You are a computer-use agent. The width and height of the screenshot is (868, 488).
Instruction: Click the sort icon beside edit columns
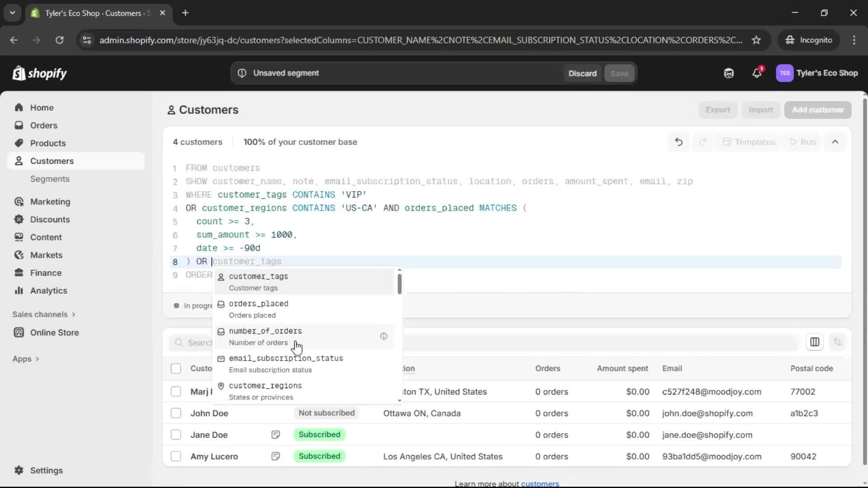point(839,342)
